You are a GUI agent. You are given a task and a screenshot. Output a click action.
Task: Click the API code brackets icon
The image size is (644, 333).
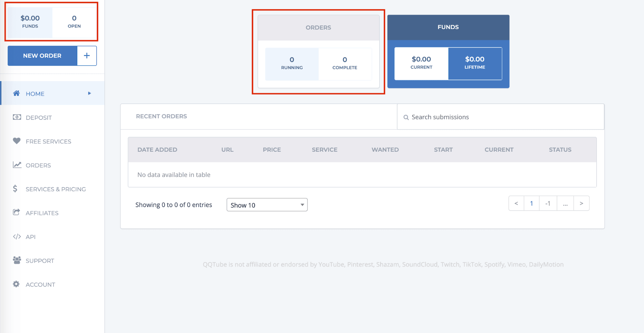click(x=17, y=237)
